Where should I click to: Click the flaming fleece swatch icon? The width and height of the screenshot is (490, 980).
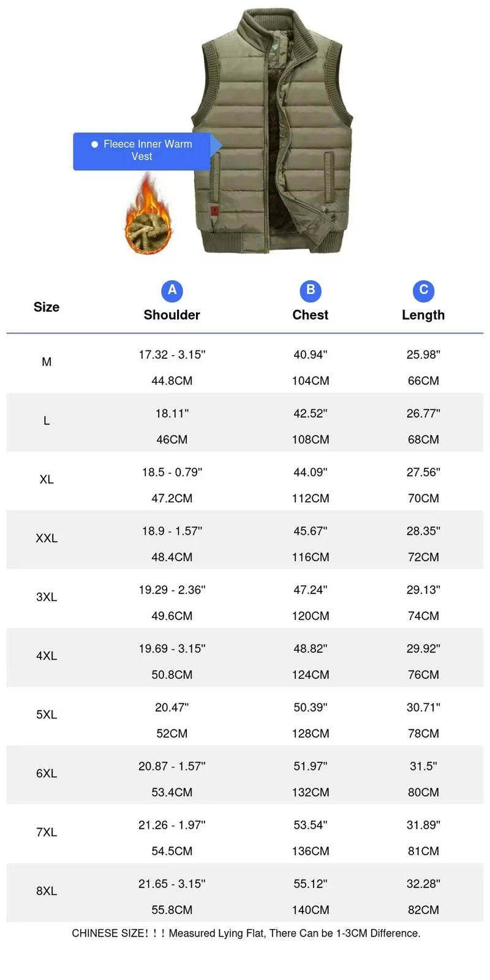(x=148, y=216)
